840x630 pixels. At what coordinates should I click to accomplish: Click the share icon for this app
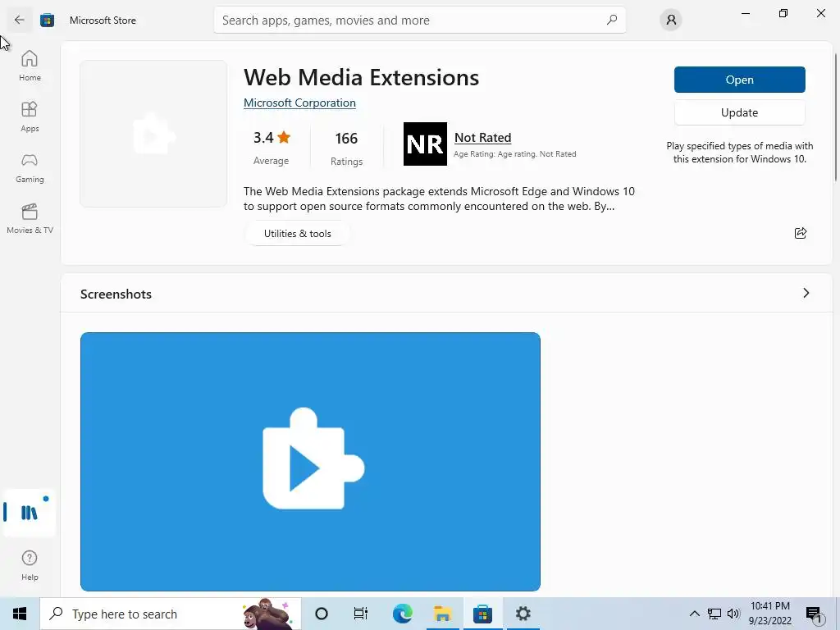801,233
